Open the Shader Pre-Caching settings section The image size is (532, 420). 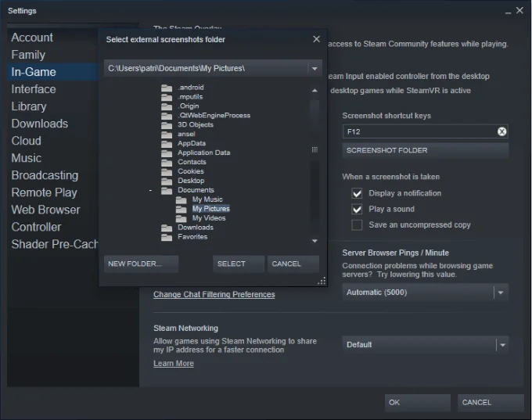click(55, 244)
